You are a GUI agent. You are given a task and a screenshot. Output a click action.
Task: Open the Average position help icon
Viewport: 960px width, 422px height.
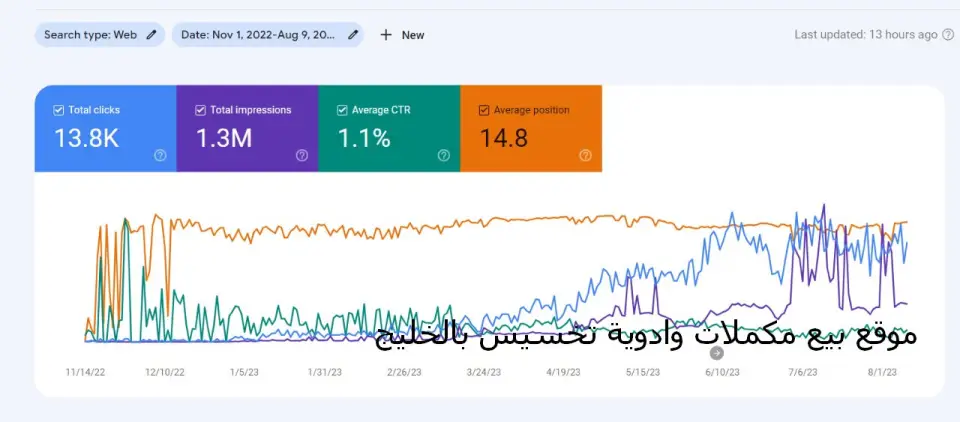click(x=585, y=156)
